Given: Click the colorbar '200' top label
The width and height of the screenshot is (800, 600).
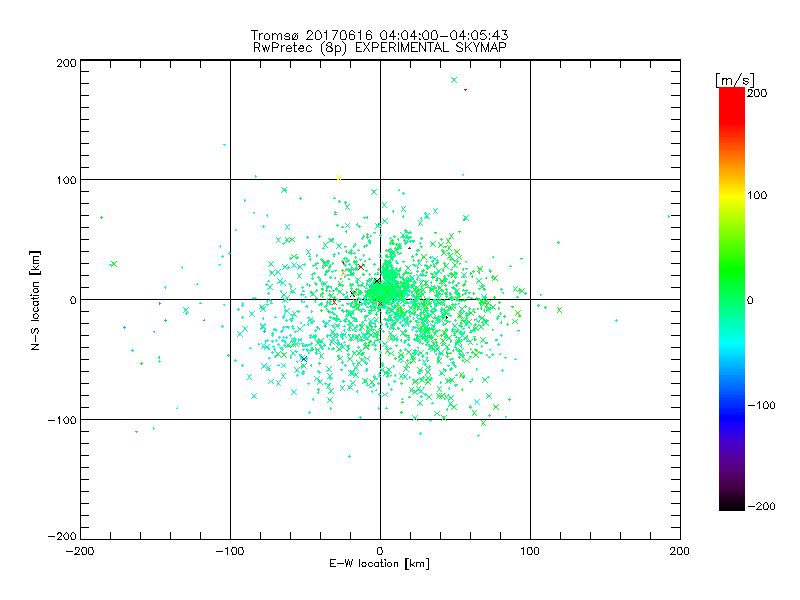Looking at the screenshot, I should pos(757,93).
